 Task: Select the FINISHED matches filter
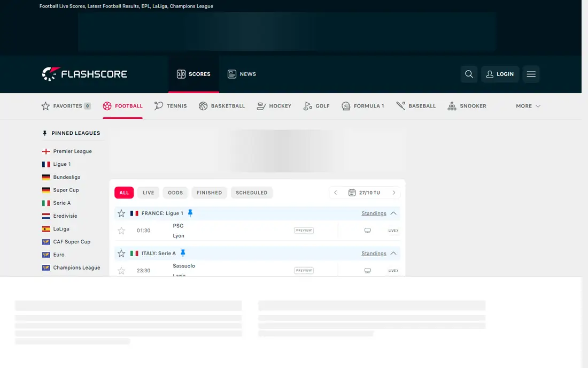pyautogui.click(x=209, y=193)
